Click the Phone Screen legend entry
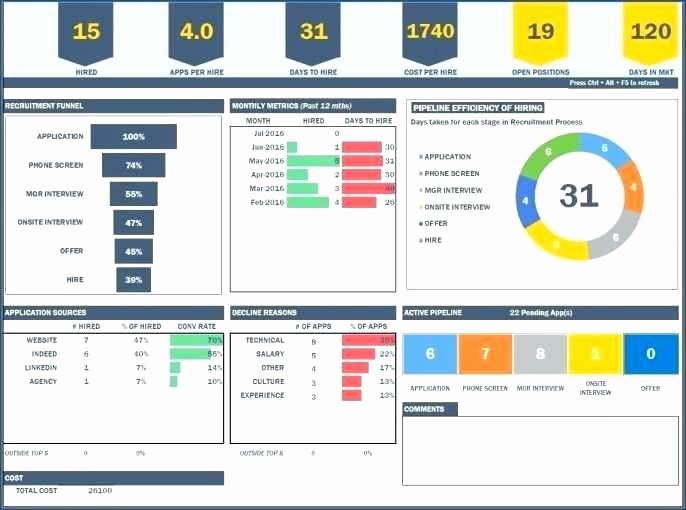Viewport: 686px width, 510px height. tap(449, 174)
